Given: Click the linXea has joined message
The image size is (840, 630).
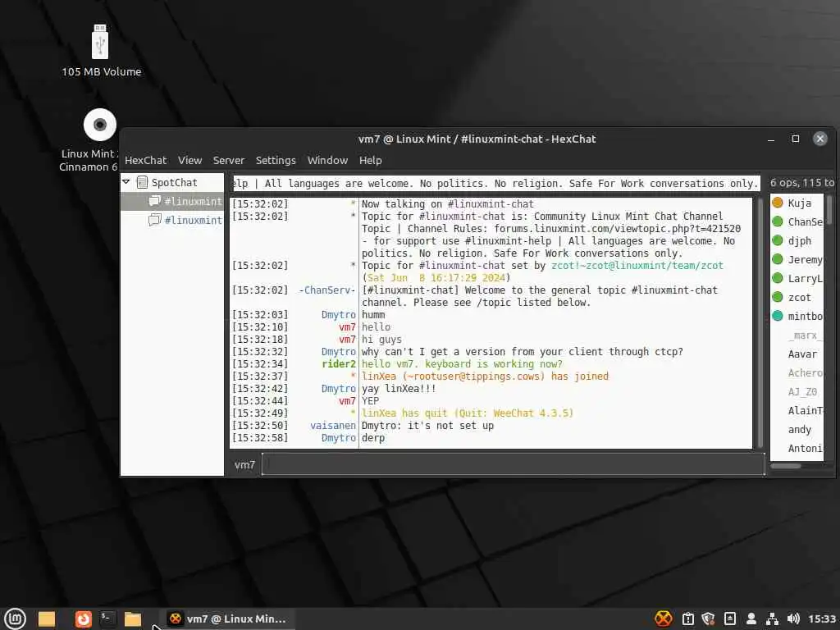Looking at the screenshot, I should click(485, 376).
